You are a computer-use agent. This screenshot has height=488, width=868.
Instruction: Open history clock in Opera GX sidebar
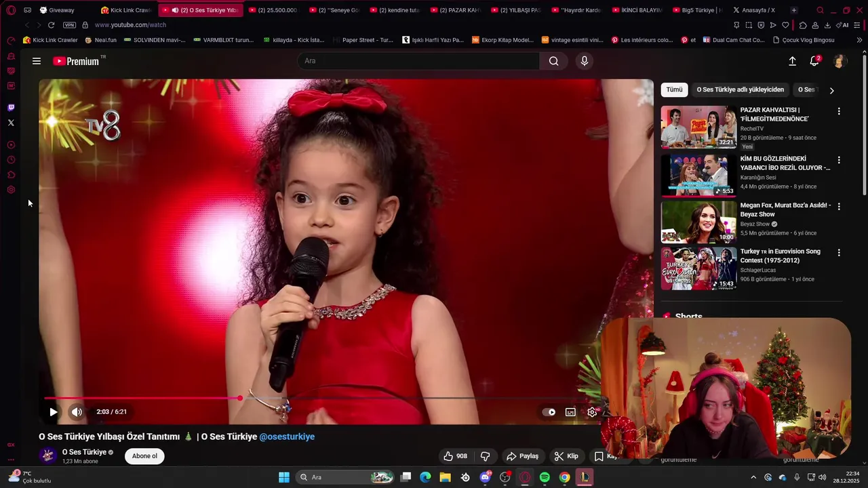click(11, 160)
